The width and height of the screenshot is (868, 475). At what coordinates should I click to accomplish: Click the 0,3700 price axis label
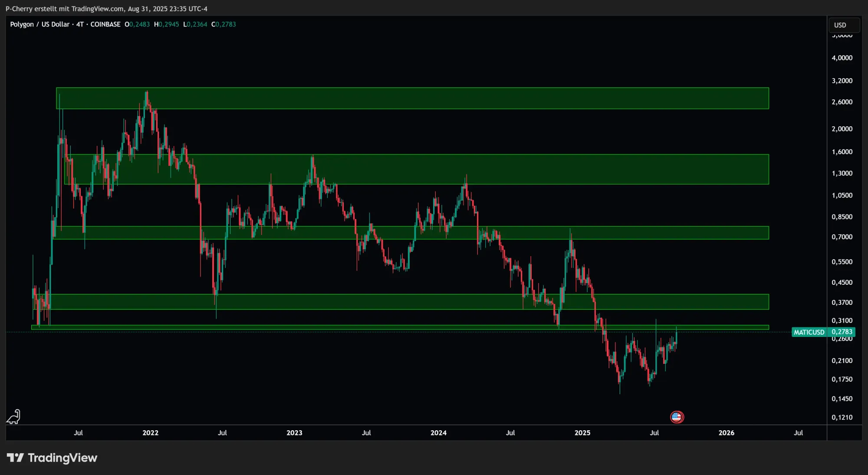point(842,303)
